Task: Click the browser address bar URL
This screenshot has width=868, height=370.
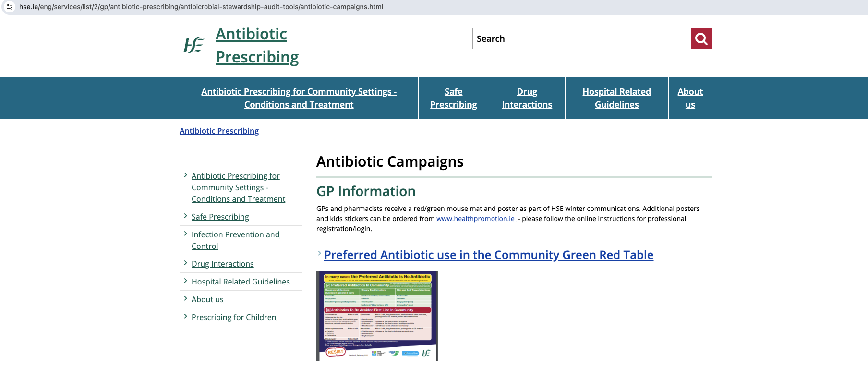Action: click(x=201, y=7)
